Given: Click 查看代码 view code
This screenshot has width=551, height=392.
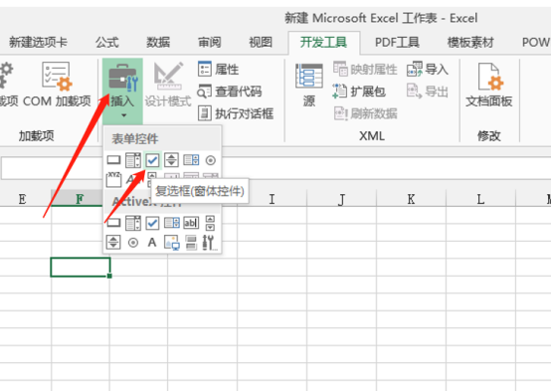Looking at the screenshot, I should pyautogui.click(x=230, y=92).
